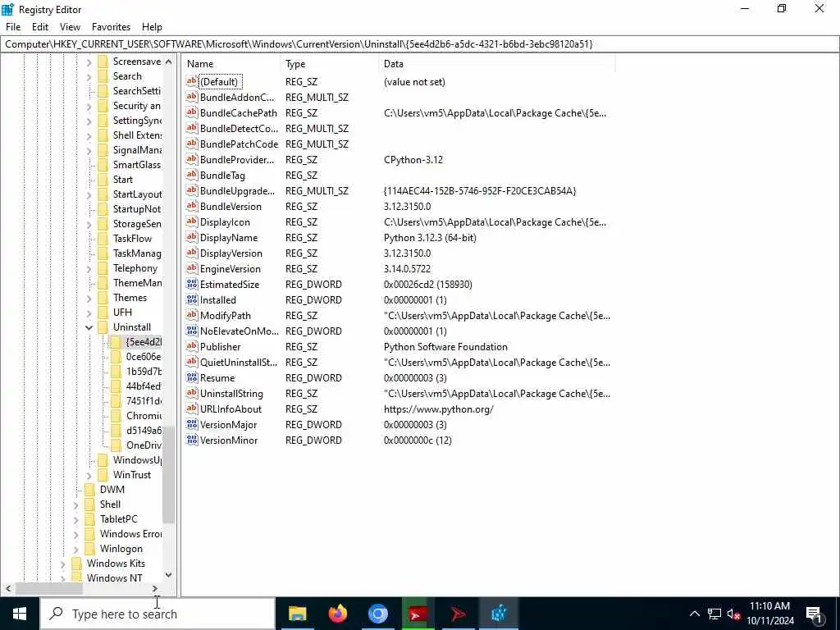
Task: Click the Uninstall folder icon in tree
Action: point(103,327)
